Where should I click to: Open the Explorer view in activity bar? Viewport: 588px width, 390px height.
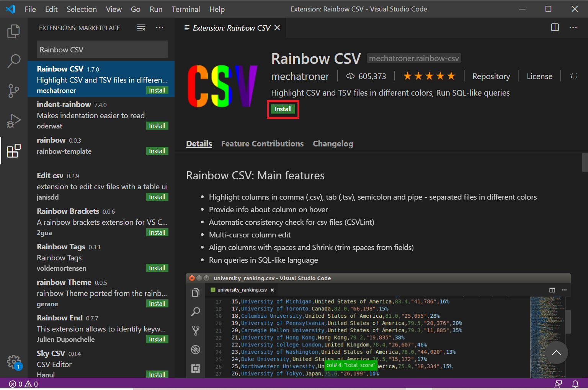point(13,31)
